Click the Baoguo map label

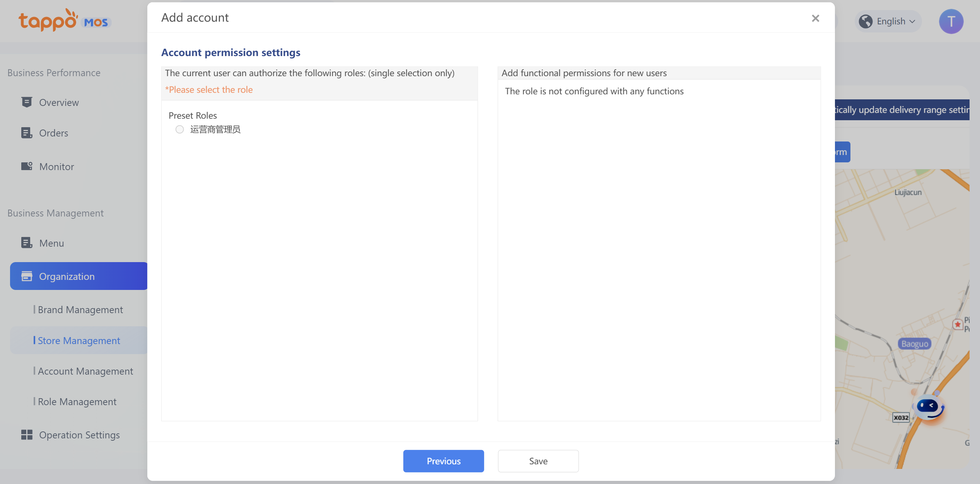pyautogui.click(x=914, y=344)
